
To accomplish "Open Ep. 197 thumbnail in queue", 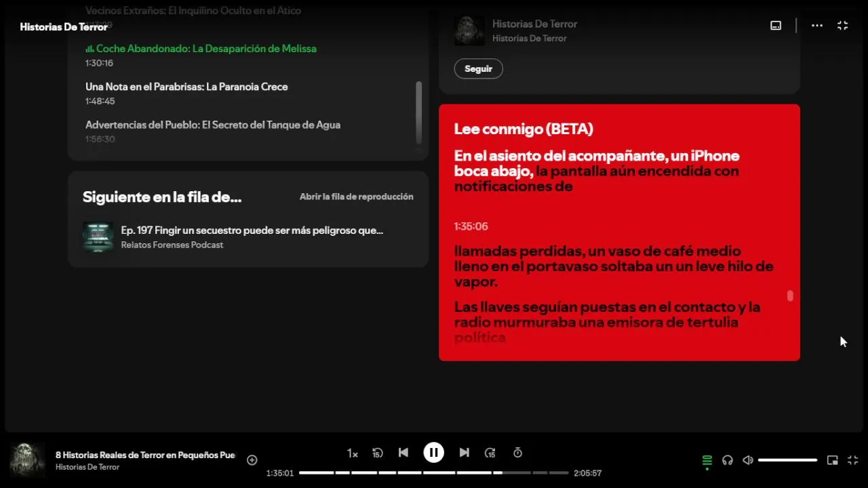I will click(x=98, y=237).
